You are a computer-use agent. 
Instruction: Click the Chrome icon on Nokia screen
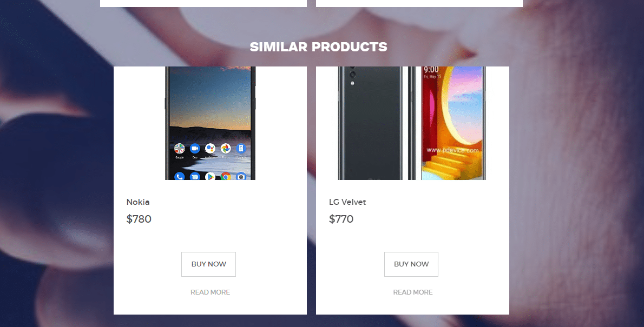[226, 176]
